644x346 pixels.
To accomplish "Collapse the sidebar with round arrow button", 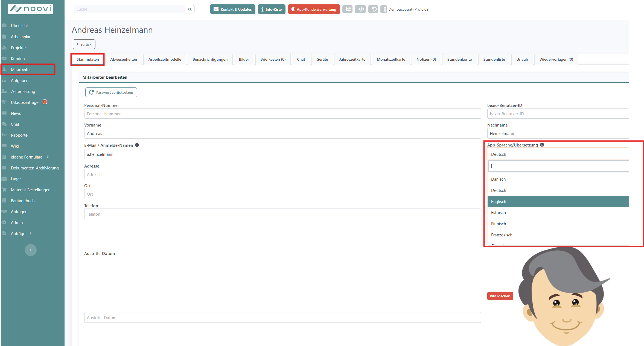I will (x=30, y=250).
